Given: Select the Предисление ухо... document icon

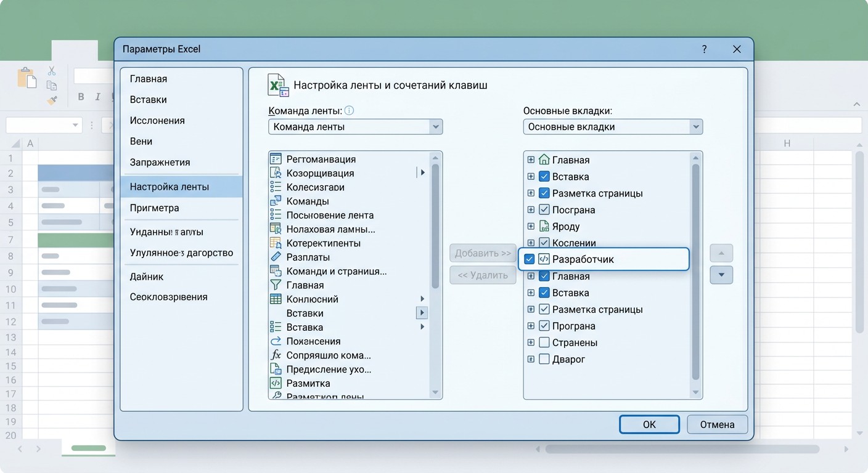Looking at the screenshot, I should click(276, 369).
